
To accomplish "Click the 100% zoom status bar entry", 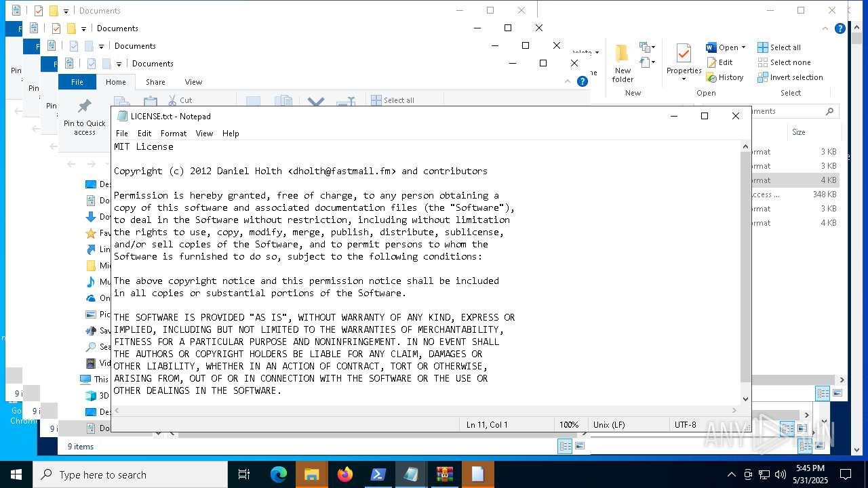I will tap(569, 425).
